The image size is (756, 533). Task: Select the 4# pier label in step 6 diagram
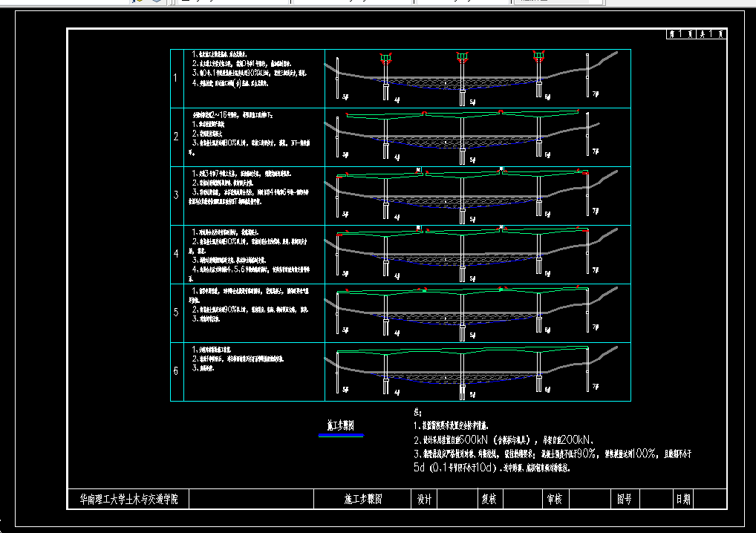(x=397, y=393)
